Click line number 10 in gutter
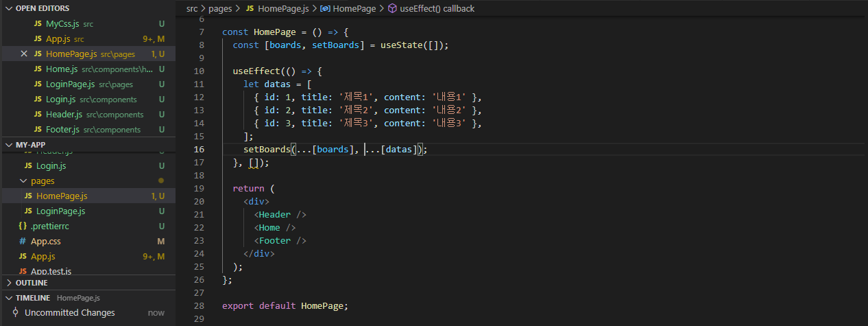The width and height of the screenshot is (868, 326). (199, 71)
